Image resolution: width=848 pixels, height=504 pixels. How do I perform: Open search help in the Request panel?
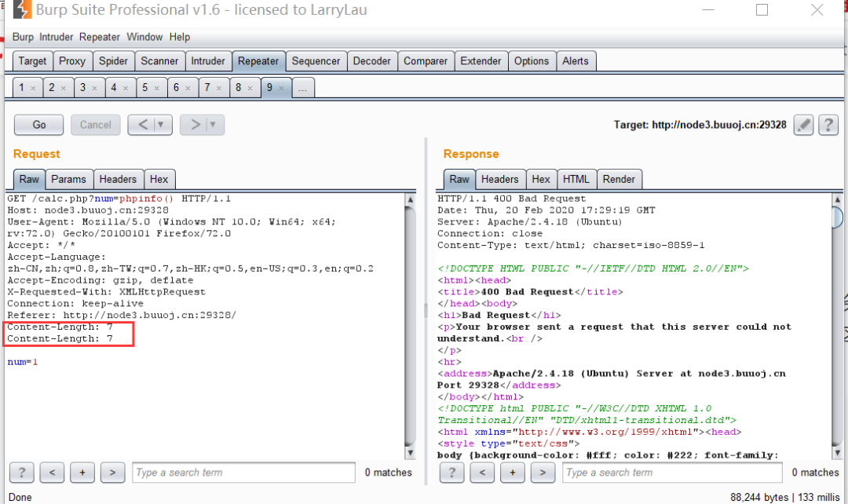point(22,473)
